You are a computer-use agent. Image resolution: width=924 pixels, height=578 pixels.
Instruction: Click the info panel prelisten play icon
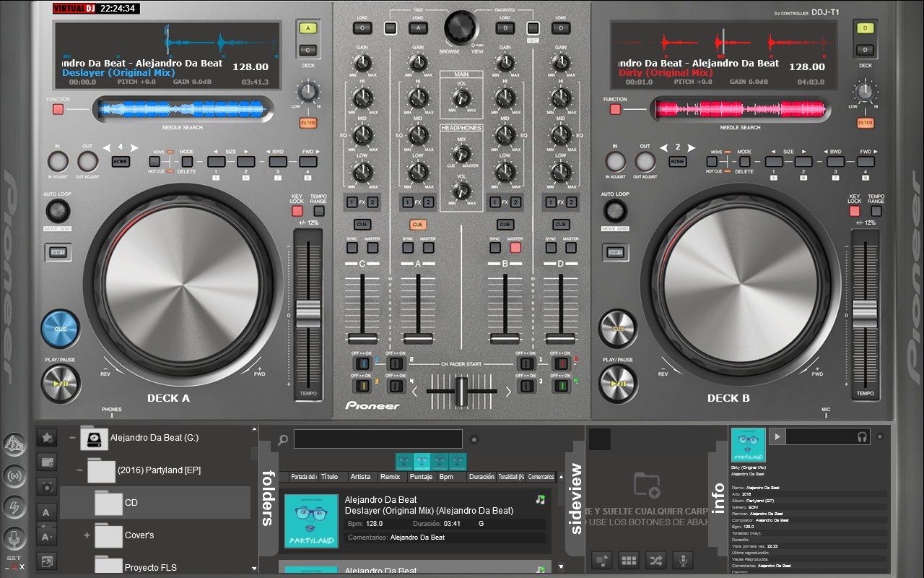pos(777,436)
